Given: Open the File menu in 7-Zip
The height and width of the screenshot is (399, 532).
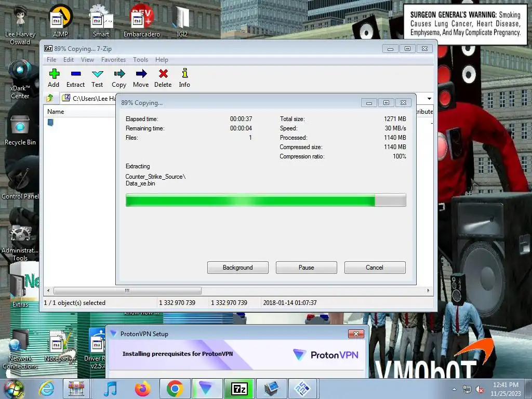Looking at the screenshot, I should point(51,60).
